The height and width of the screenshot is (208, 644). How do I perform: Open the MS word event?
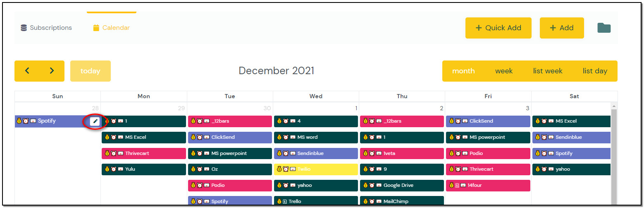[x=316, y=137]
